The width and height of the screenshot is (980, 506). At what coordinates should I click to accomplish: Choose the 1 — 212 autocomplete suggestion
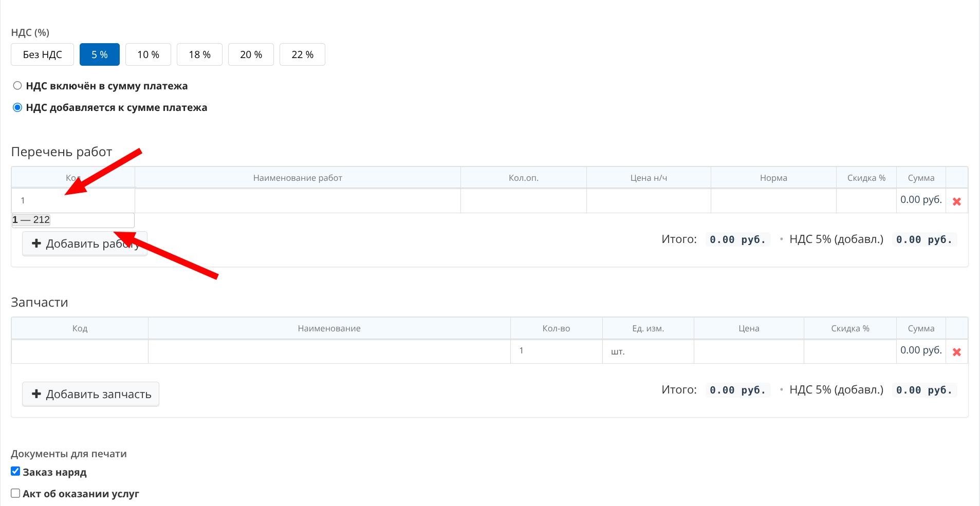pos(72,220)
